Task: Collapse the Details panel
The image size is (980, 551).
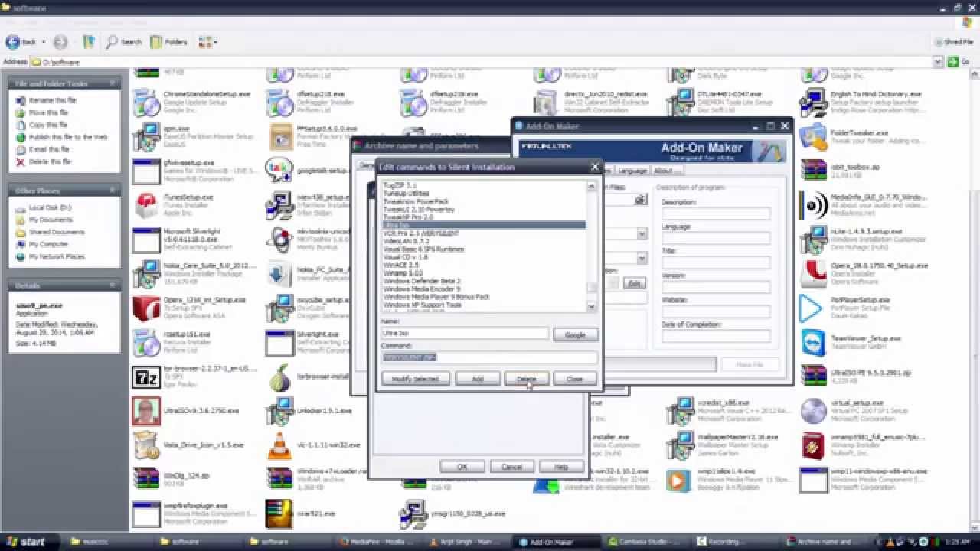Action: (x=113, y=285)
